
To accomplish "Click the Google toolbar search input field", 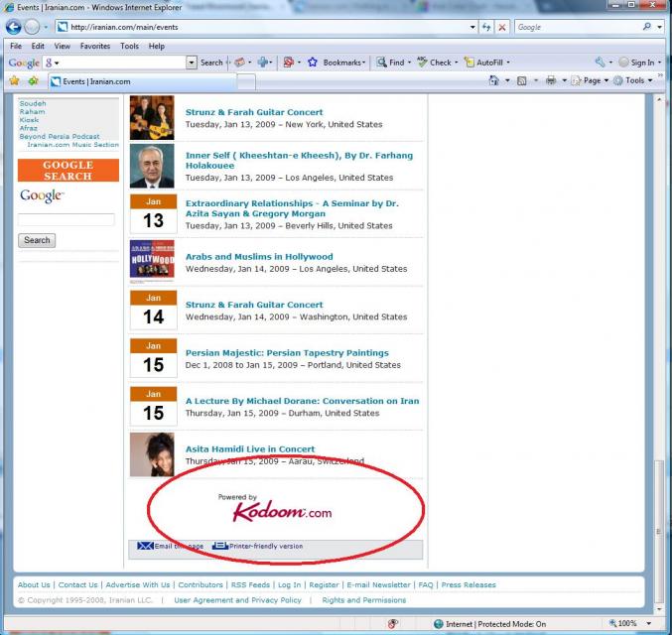I will (121, 63).
